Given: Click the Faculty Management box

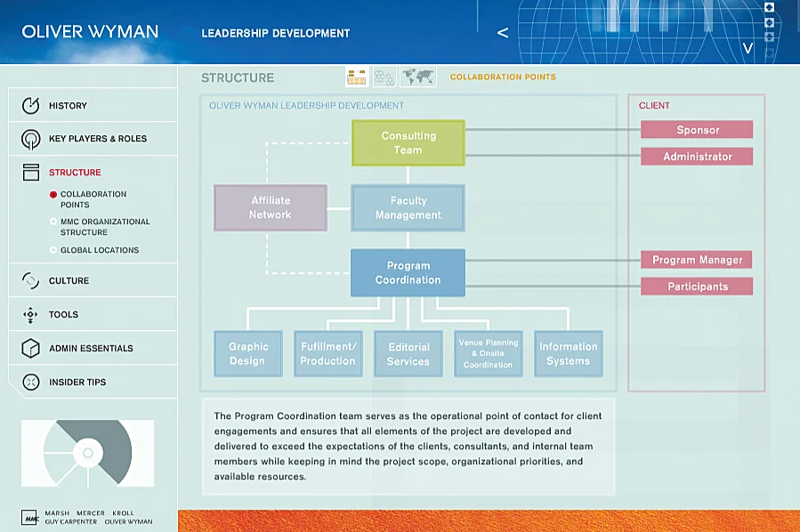Looking at the screenshot, I should pyautogui.click(x=408, y=208).
